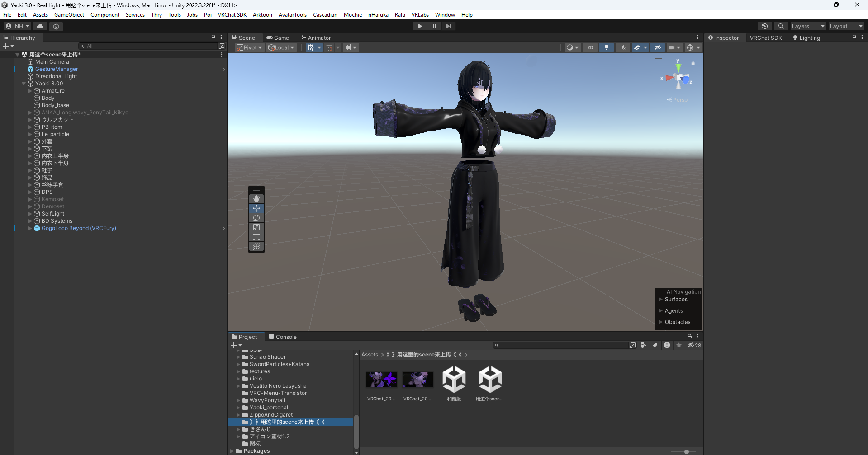Image resolution: width=868 pixels, height=455 pixels.
Task: Select the Transform tool in scene overlay
Action: tap(256, 246)
